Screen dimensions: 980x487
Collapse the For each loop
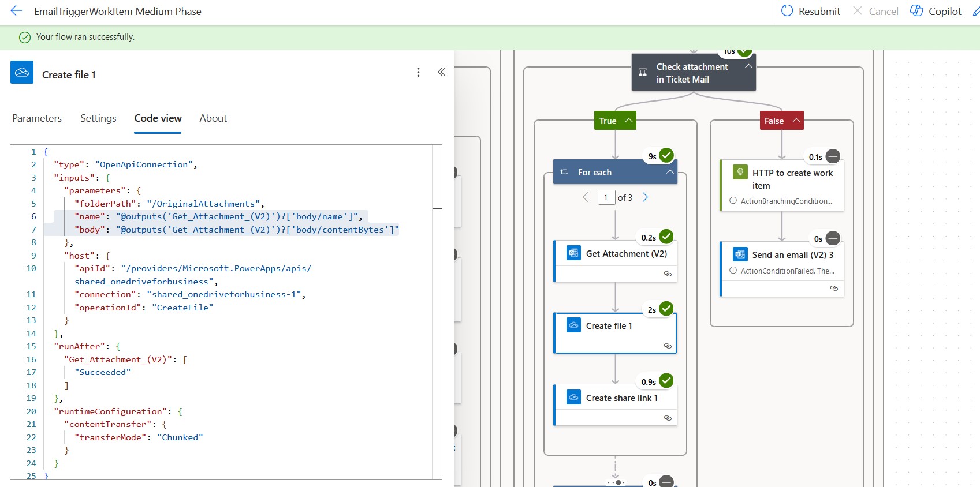tap(670, 172)
